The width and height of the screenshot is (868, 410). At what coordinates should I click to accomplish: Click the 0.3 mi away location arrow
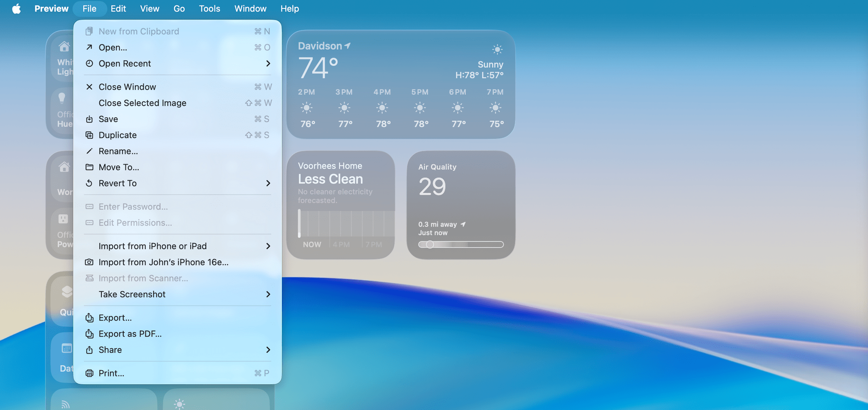(x=463, y=224)
